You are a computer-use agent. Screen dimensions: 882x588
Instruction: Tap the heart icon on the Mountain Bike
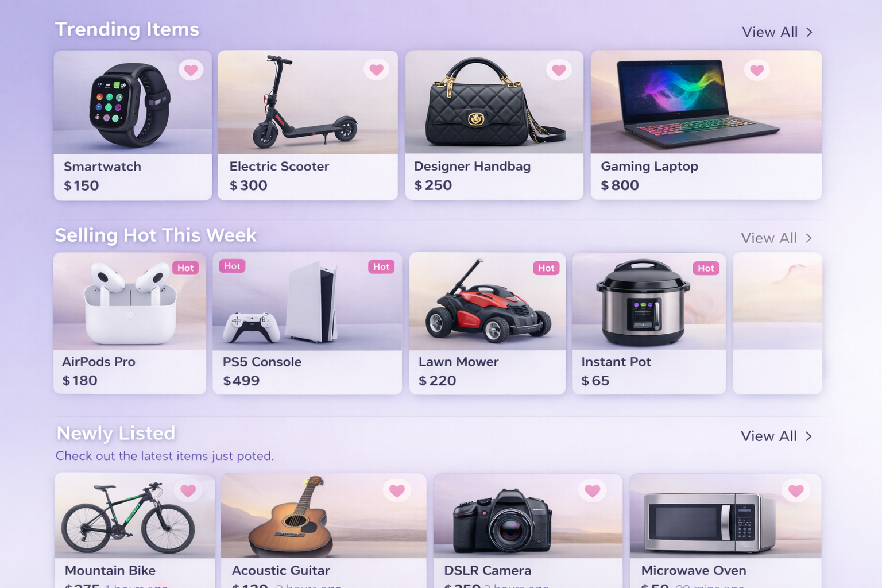tap(188, 490)
